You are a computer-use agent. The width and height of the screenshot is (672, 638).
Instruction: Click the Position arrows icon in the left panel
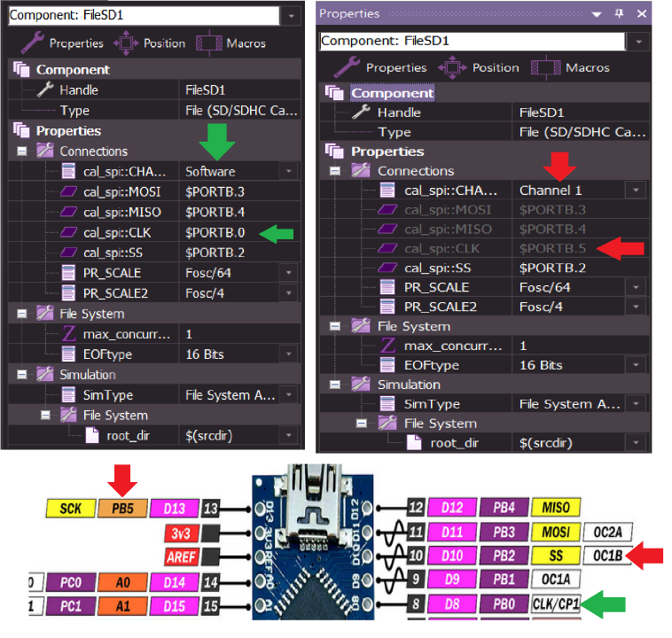[125, 42]
